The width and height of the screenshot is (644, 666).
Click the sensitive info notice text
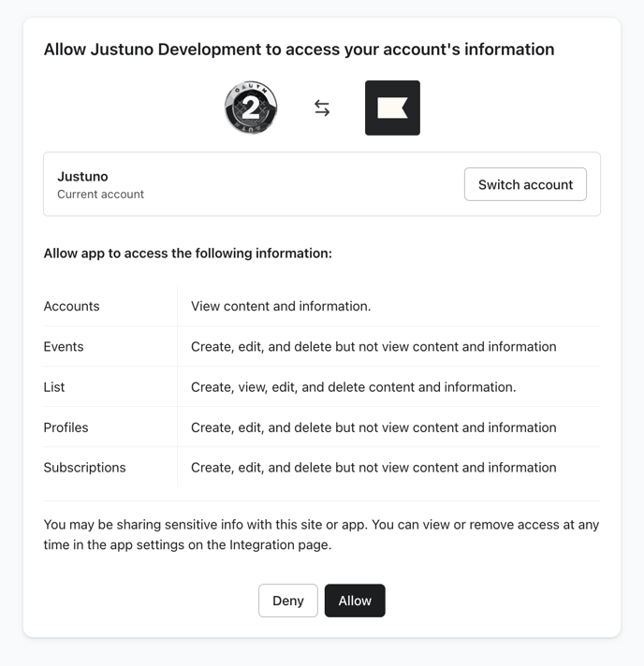point(321,534)
